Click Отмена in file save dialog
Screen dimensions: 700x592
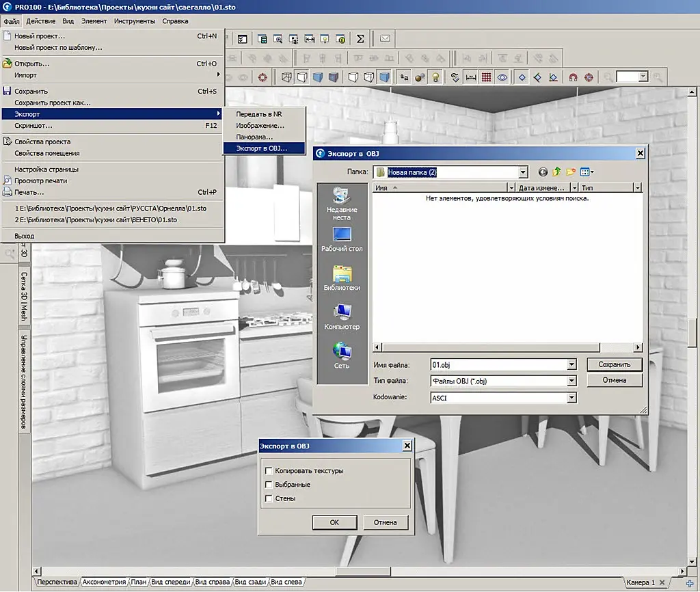(x=615, y=380)
